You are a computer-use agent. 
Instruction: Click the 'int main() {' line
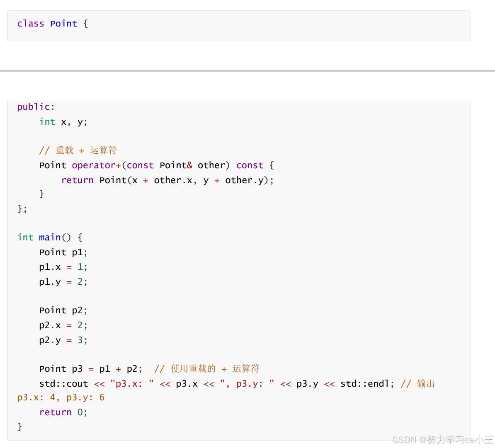[50, 237]
